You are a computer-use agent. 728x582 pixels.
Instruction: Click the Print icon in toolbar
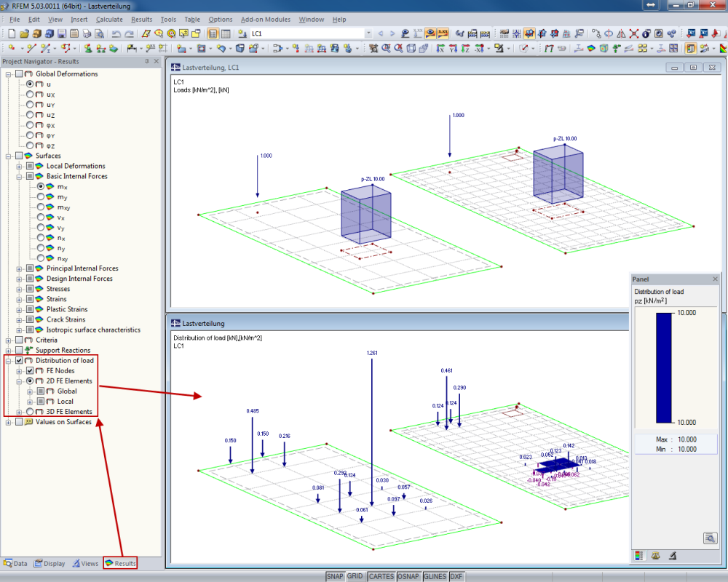coord(87,33)
